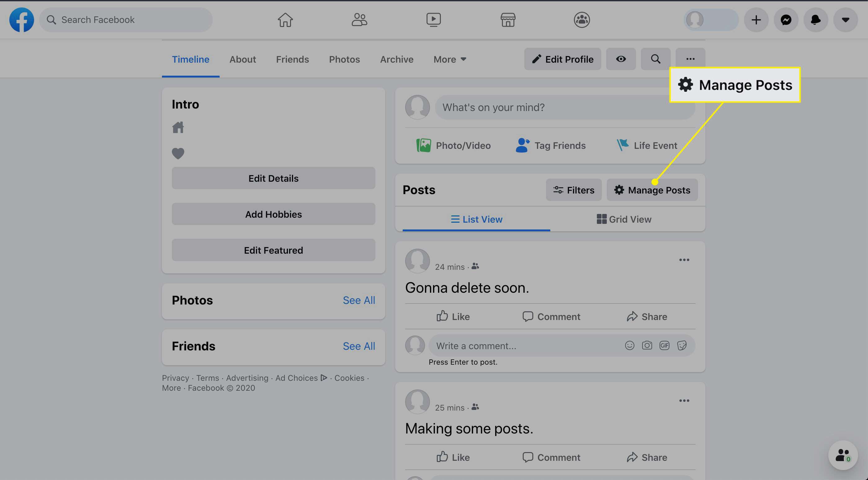
Task: Expand the More dropdown in profile tabs
Action: [450, 59]
